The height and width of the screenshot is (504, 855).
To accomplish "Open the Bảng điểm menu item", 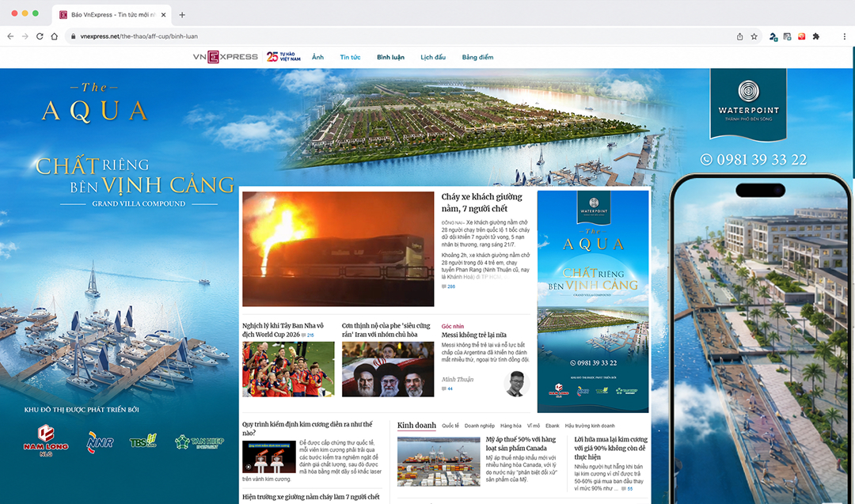I will point(477,57).
